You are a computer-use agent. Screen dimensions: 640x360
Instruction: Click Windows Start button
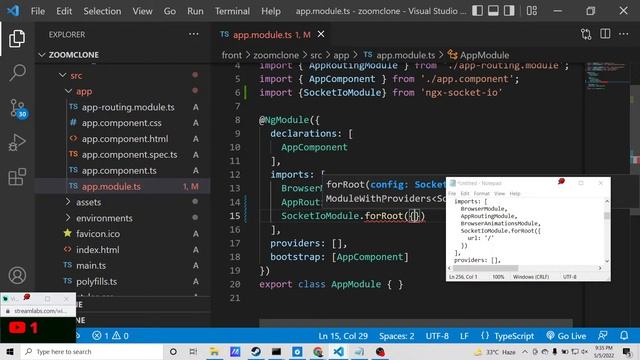10,351
